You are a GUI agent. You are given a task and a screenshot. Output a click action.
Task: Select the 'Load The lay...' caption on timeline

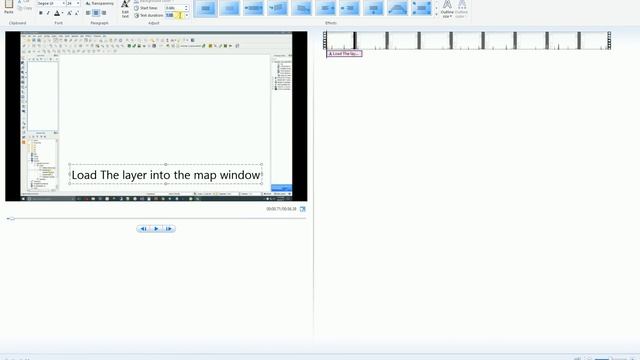coord(344,53)
